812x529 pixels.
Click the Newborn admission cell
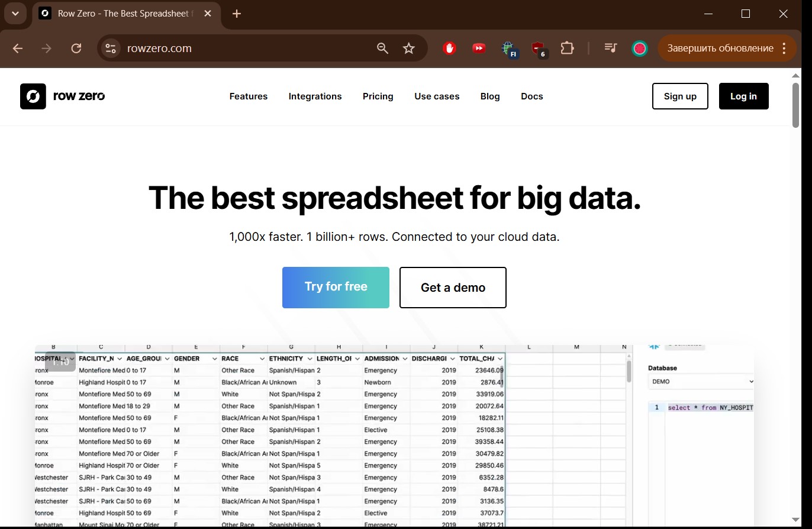pos(386,382)
